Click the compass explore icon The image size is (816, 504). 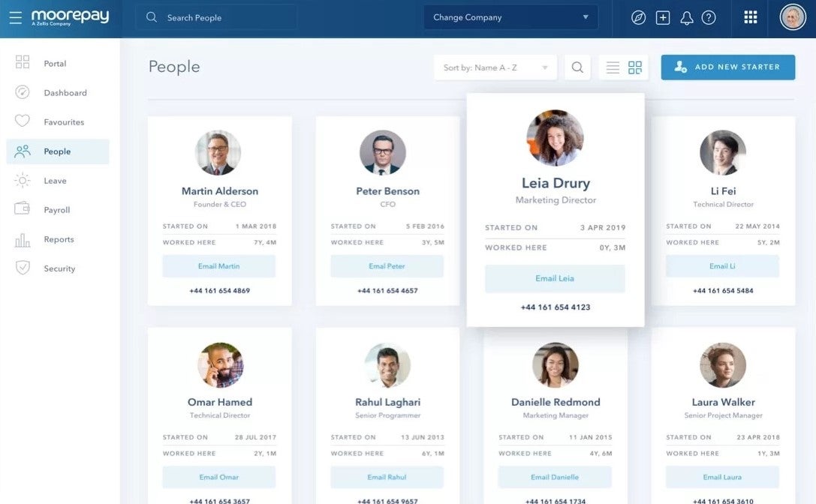coord(638,18)
